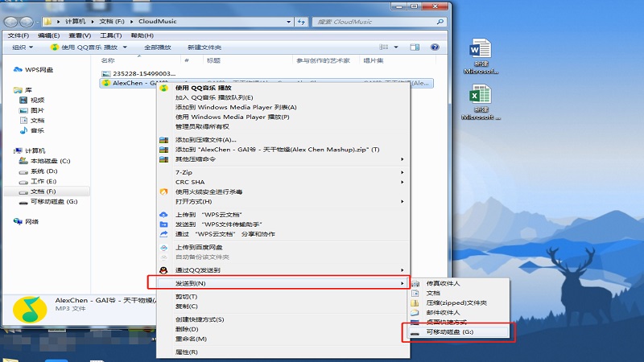Expand 通过QQ发送到 submenu
The height and width of the screenshot is (362, 644).
pos(283,270)
